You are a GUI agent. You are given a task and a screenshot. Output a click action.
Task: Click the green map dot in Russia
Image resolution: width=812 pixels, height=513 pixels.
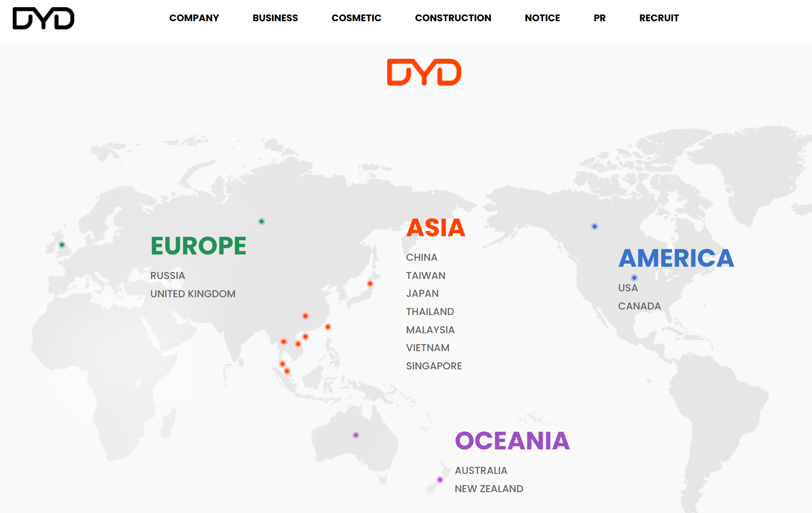pos(261,221)
